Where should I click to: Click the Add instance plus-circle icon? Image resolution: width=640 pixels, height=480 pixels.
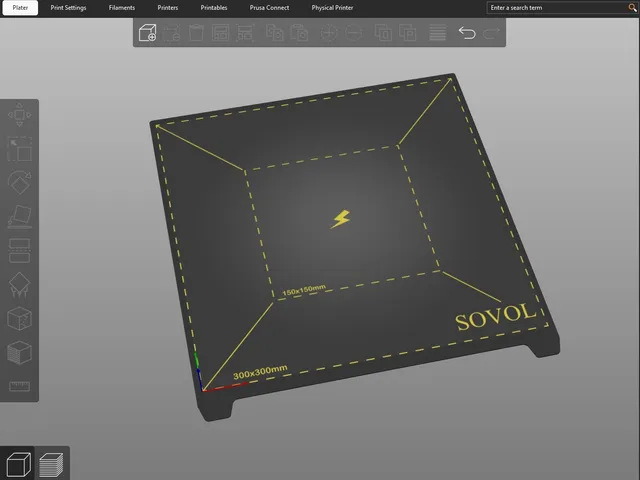pyautogui.click(x=329, y=33)
